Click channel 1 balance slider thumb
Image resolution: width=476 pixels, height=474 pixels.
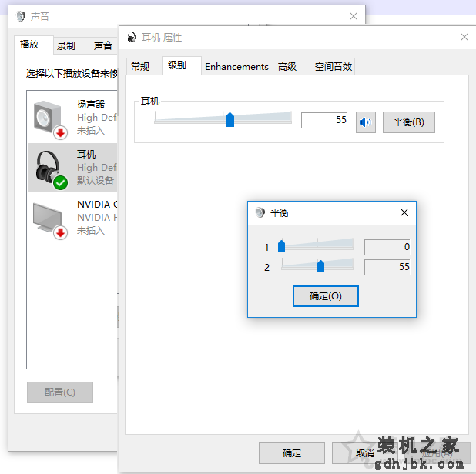(281, 245)
